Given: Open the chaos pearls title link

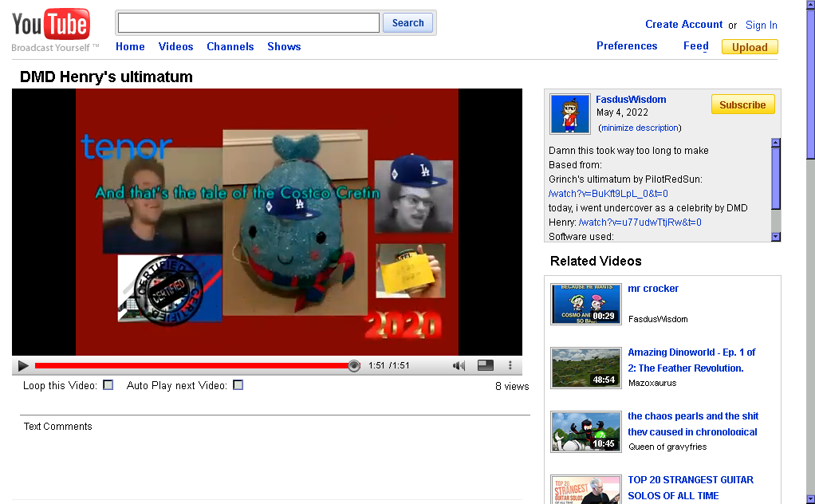Looking at the screenshot, I should [693, 424].
